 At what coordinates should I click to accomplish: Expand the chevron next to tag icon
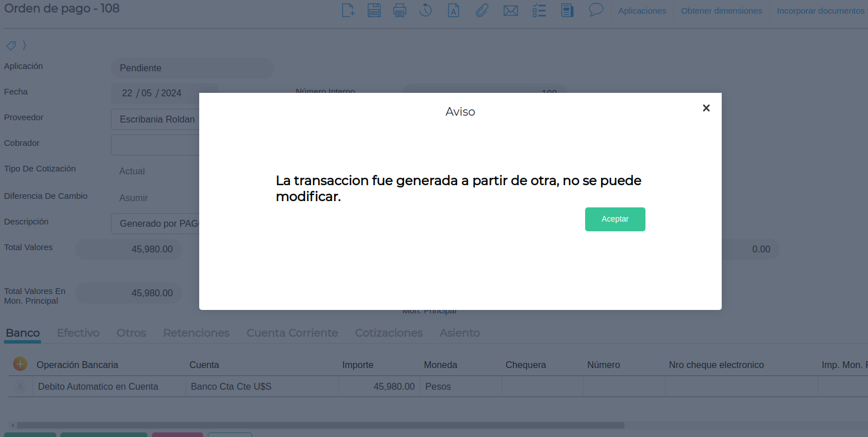pos(24,46)
